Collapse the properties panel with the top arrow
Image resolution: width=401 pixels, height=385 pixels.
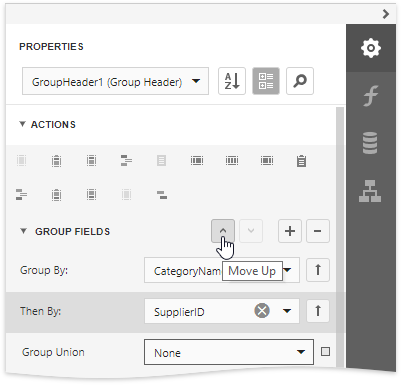pyautogui.click(x=386, y=14)
